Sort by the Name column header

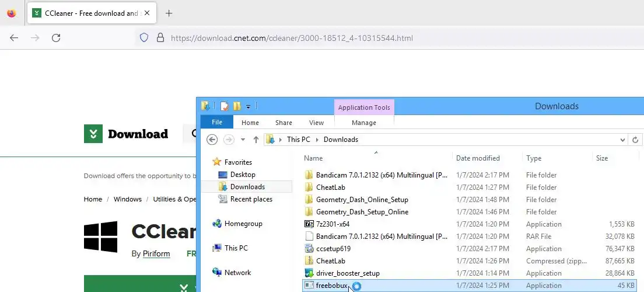click(x=377, y=158)
